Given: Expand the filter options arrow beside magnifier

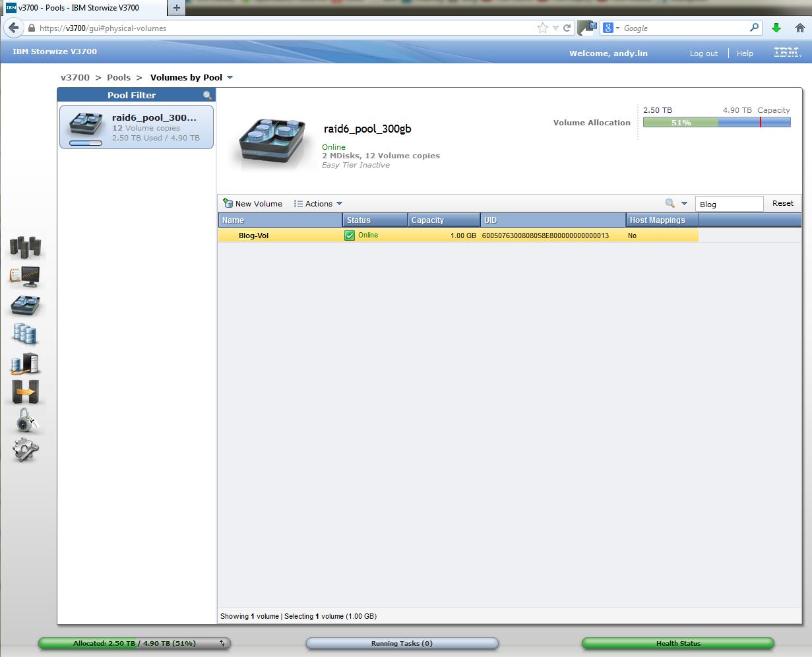Looking at the screenshot, I should (684, 204).
